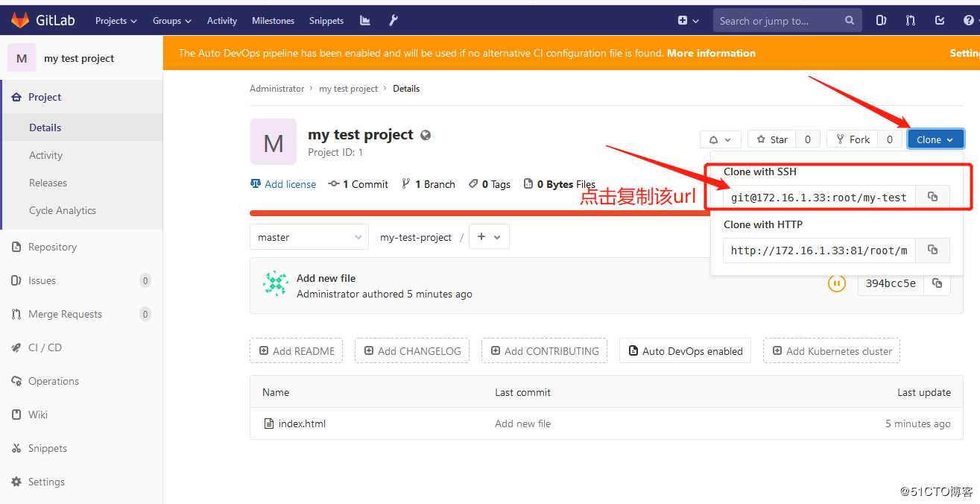
Task: Open the 0 Tags link
Action: 490,184
